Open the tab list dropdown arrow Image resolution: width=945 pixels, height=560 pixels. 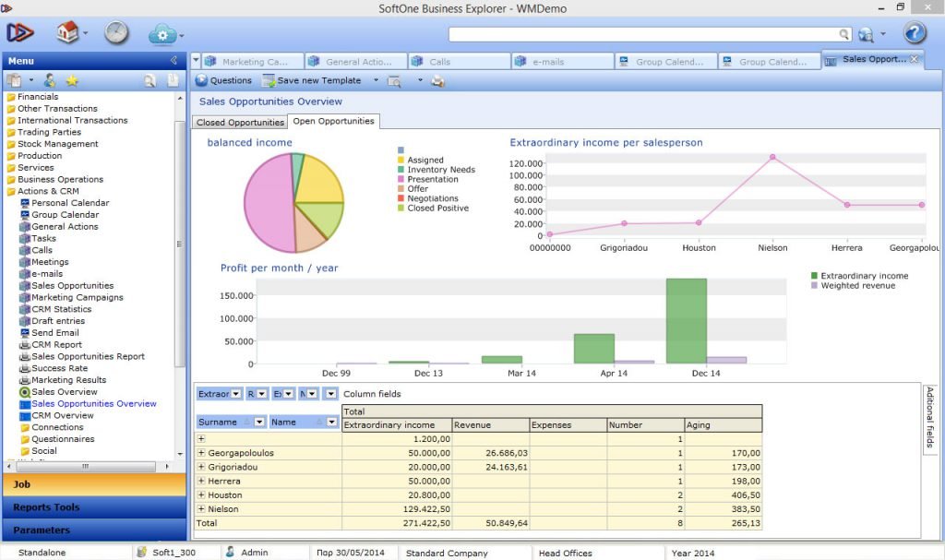[196, 61]
